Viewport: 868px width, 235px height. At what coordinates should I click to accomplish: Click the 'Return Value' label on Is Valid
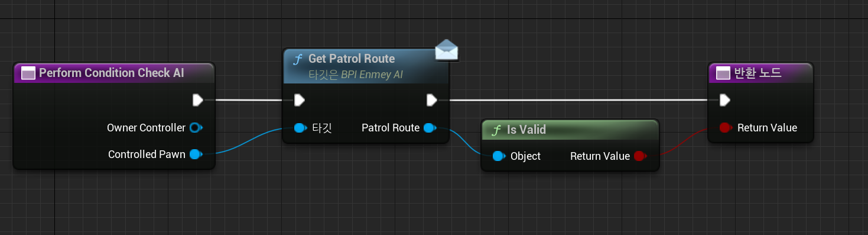(600, 156)
